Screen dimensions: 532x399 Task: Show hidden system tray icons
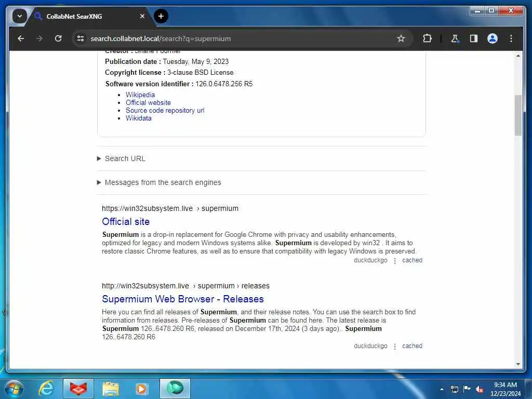[442, 389]
